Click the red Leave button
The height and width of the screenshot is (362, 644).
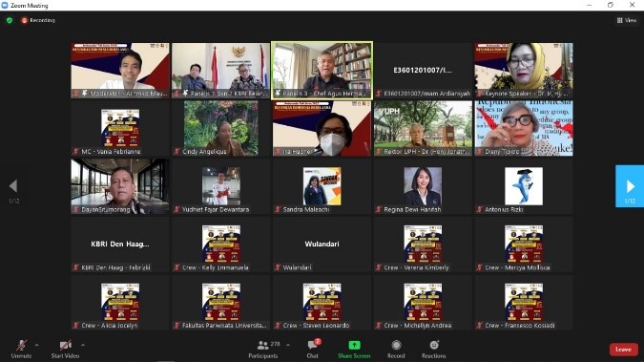(x=623, y=350)
